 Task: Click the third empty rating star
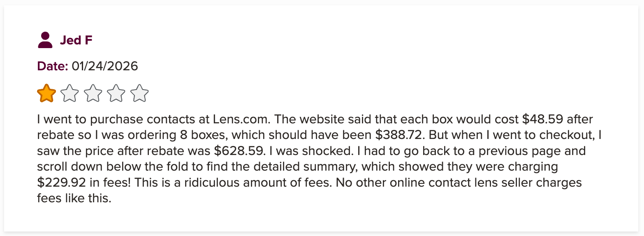(93, 93)
